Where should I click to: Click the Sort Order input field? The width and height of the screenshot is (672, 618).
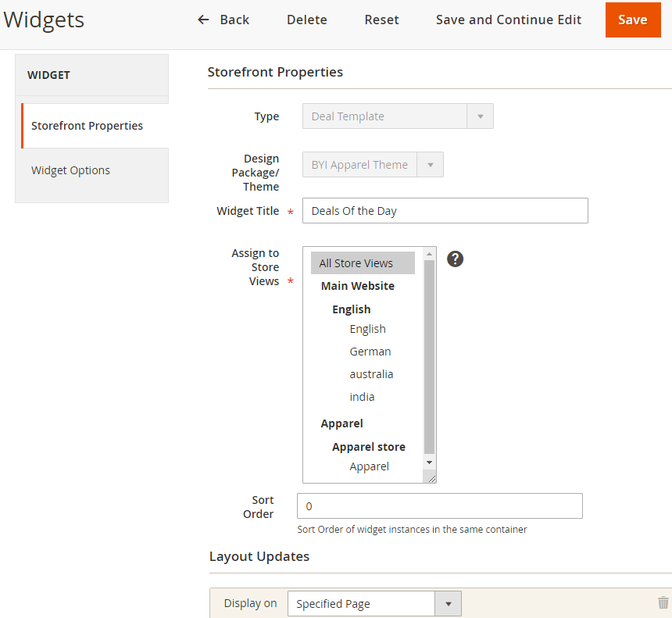point(439,506)
